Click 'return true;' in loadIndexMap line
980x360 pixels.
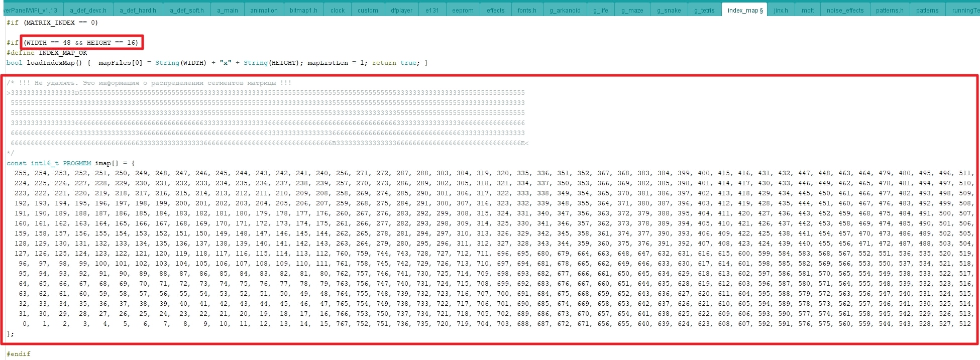coord(396,63)
